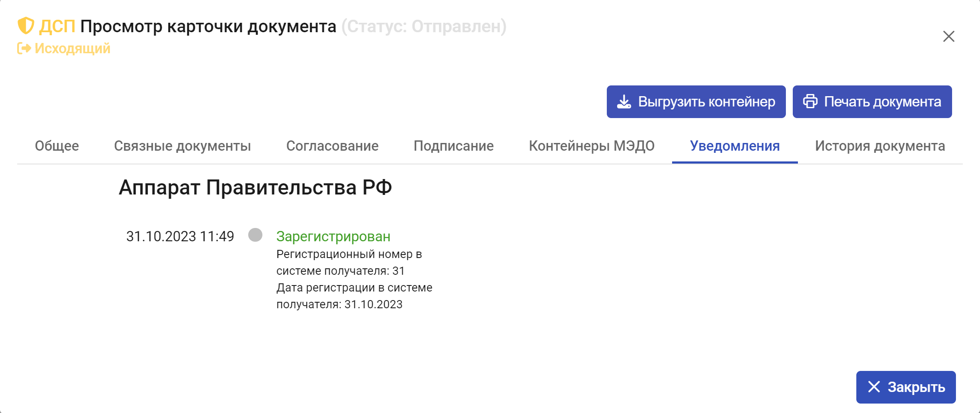Click the outgoing arrow icon beside Исходящий
The image size is (980, 413).
tap(24, 49)
